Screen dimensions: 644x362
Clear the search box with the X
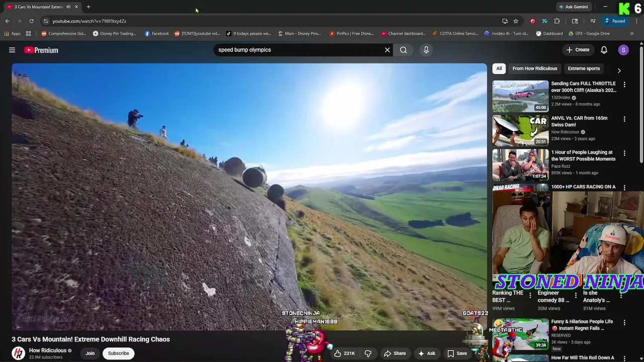[387, 50]
